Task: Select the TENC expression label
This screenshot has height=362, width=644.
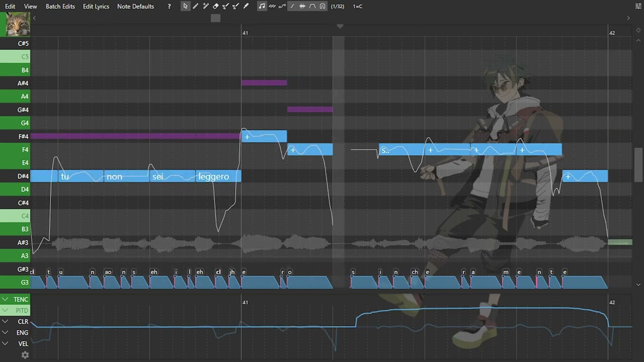Action: coord(21,299)
